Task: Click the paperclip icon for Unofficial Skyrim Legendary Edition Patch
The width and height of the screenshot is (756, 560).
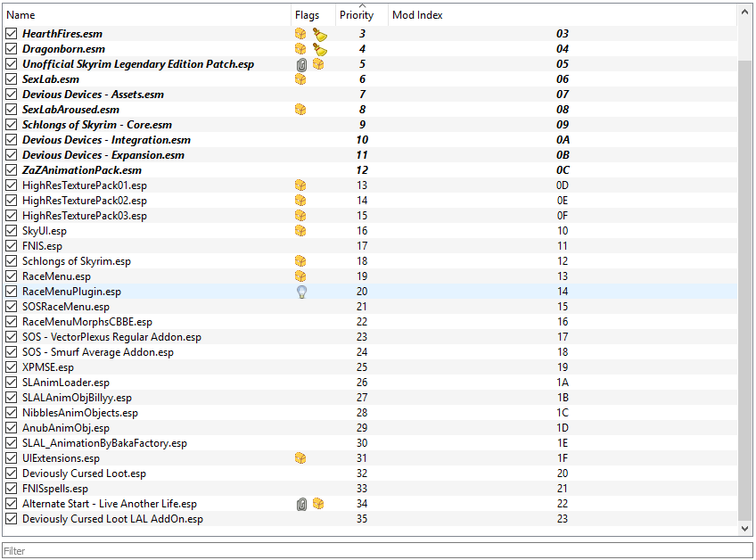Action: click(x=301, y=64)
